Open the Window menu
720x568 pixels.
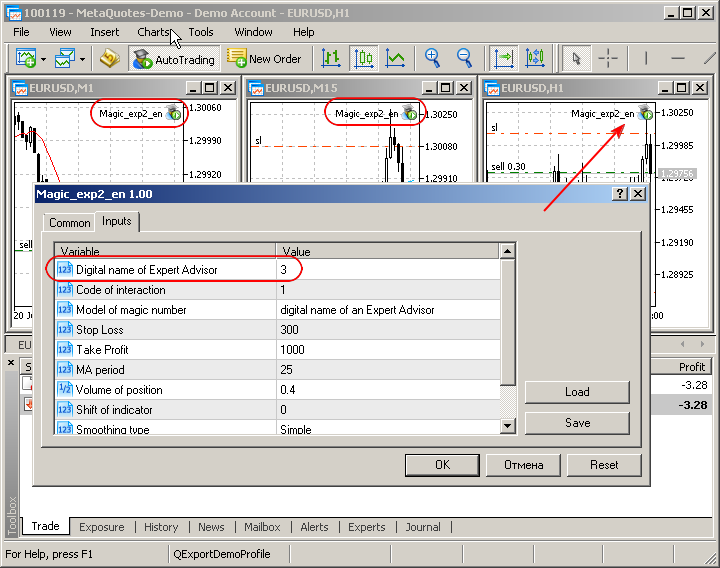click(253, 32)
